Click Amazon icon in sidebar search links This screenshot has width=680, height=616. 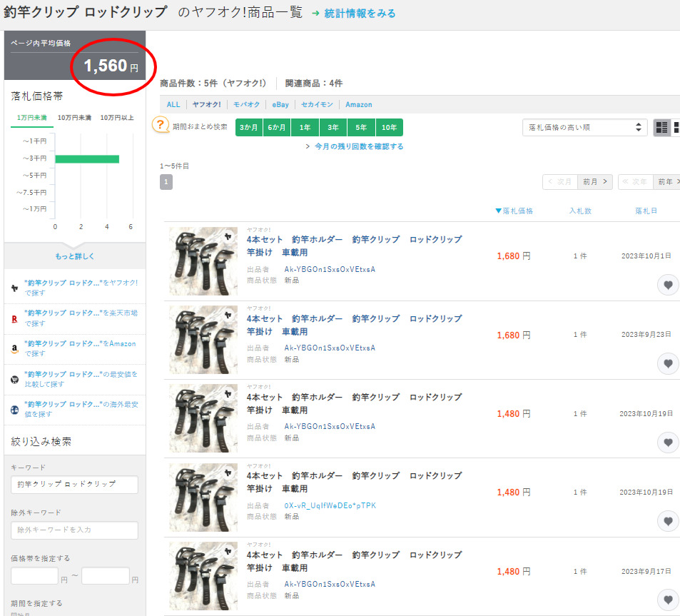[x=14, y=349]
